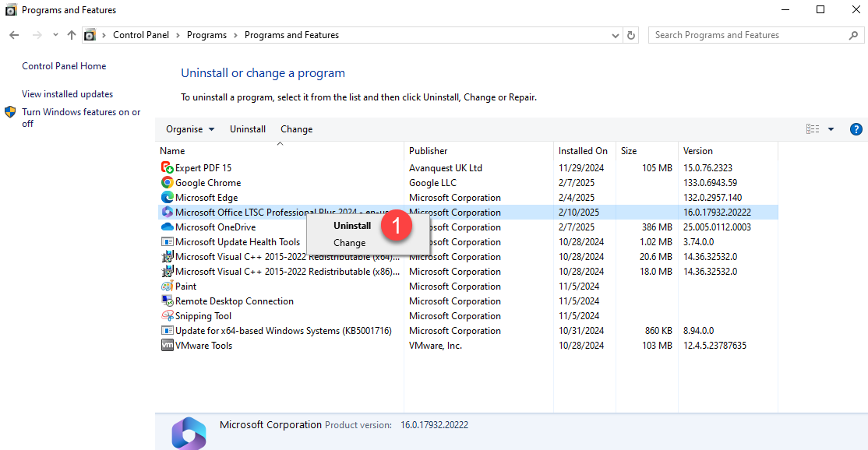Click version 25.005.0112.0003
The height and width of the screenshot is (450, 868).
coord(717,227)
